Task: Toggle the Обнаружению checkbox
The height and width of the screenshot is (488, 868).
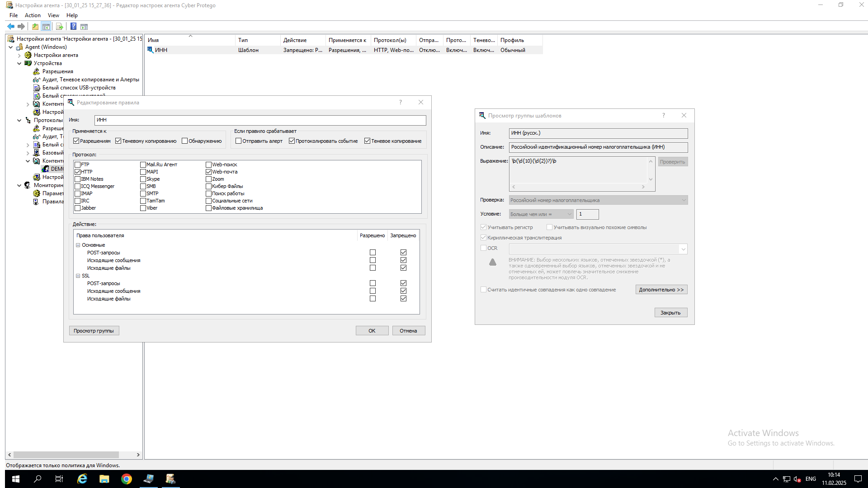Action: 184,141
